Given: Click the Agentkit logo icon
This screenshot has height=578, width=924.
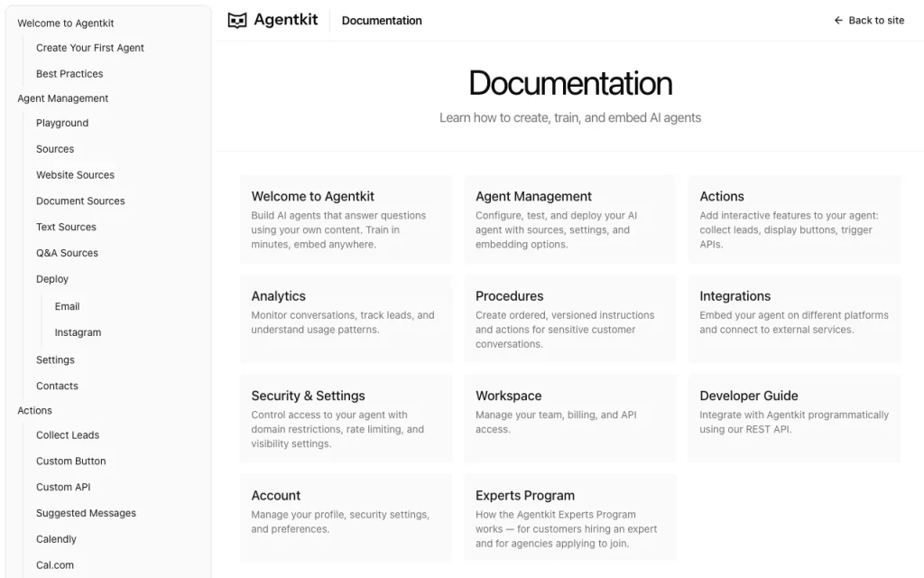Looking at the screenshot, I should tap(237, 21).
